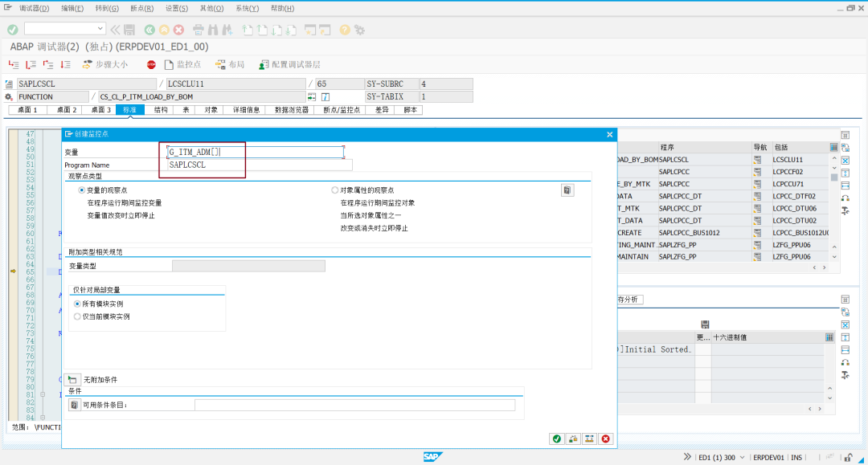The height and width of the screenshot is (465, 868).
Task: Open the 断点(R) menu
Action: coord(141,8)
